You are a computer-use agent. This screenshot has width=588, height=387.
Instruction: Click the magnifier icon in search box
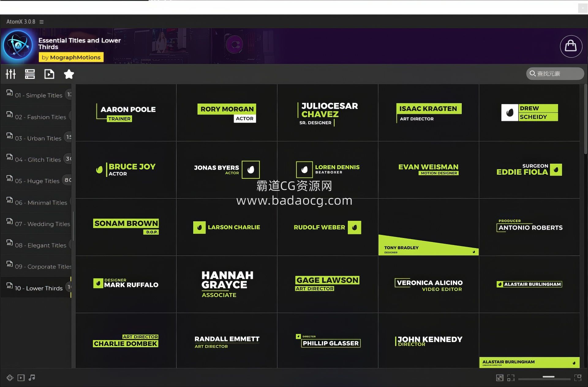click(533, 73)
